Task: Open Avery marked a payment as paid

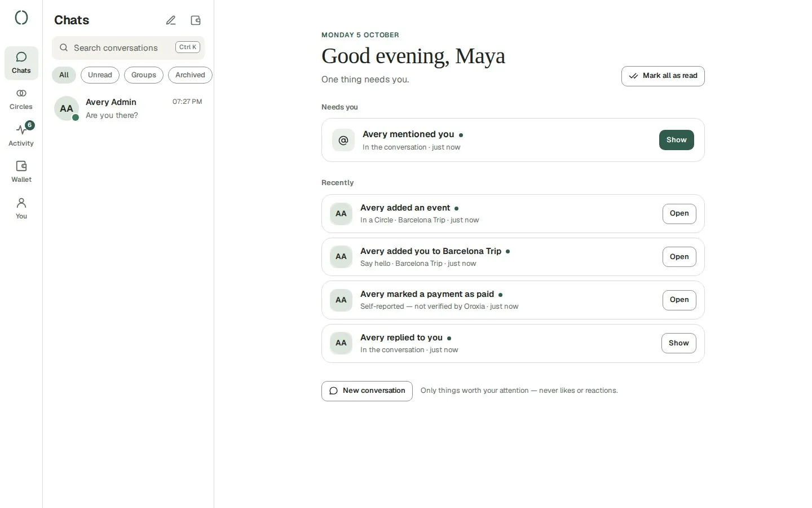Action: click(679, 300)
